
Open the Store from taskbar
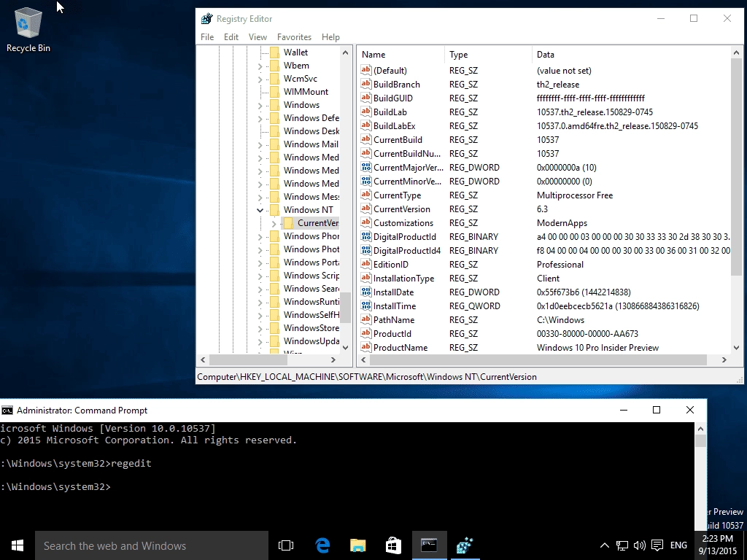click(393, 545)
